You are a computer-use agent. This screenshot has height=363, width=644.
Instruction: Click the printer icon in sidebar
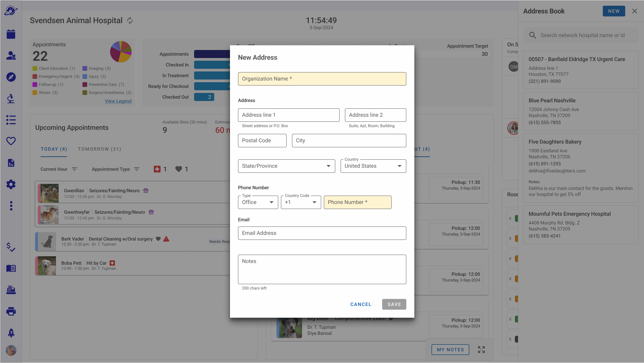click(x=11, y=311)
